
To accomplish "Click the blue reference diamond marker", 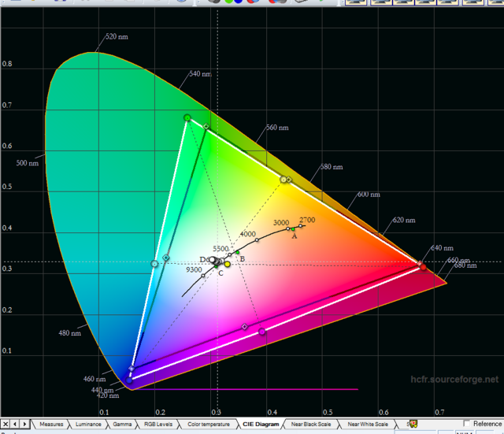I will 132,369.
